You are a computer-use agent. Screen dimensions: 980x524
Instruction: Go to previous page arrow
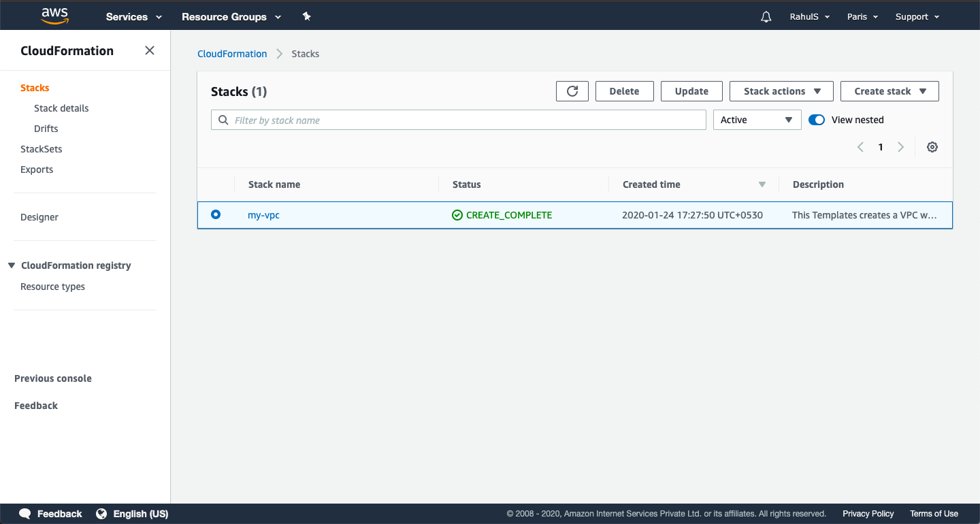click(x=860, y=147)
